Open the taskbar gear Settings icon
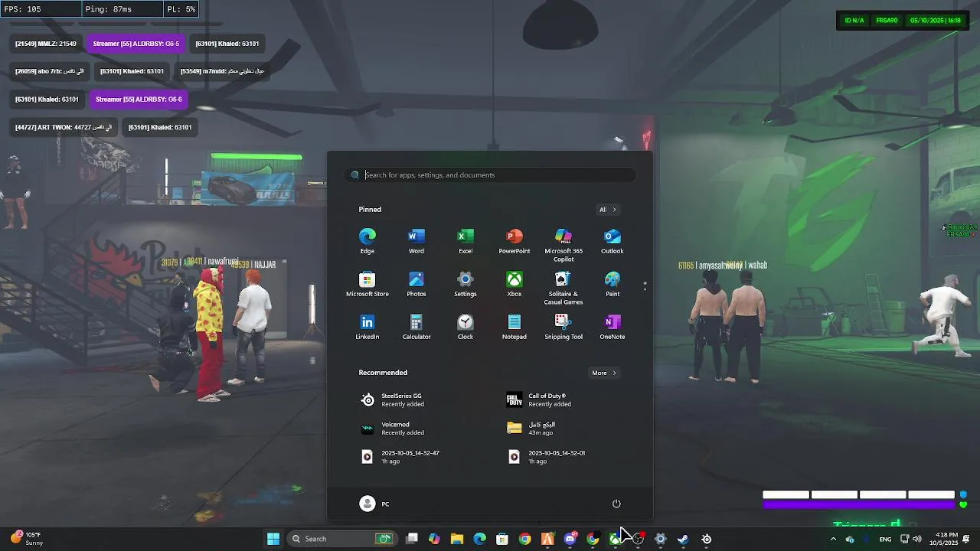Screen dimensions: 980x551 (660, 539)
